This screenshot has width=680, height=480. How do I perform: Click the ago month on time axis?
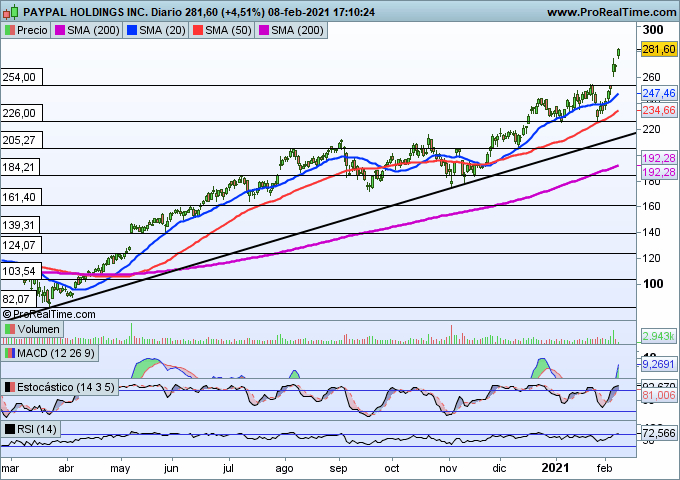pyautogui.click(x=284, y=469)
